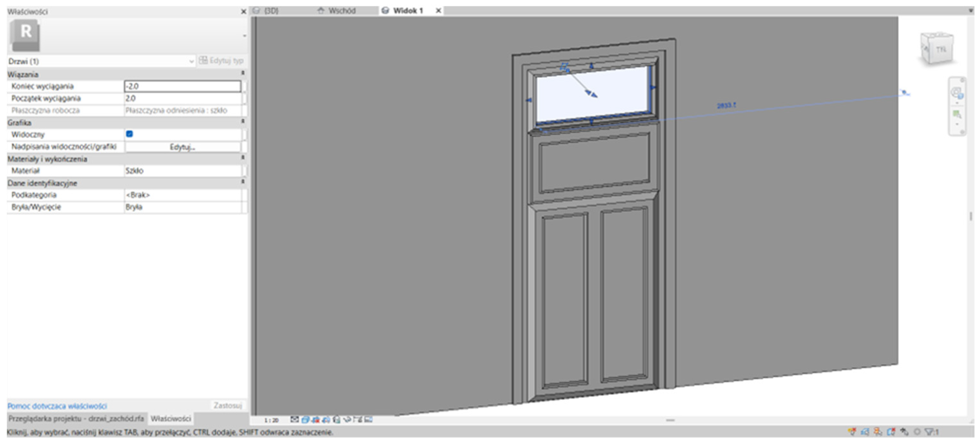The width and height of the screenshot is (980, 445).
Task: Uncheck the Widoczny checkbox
Action: [129, 134]
